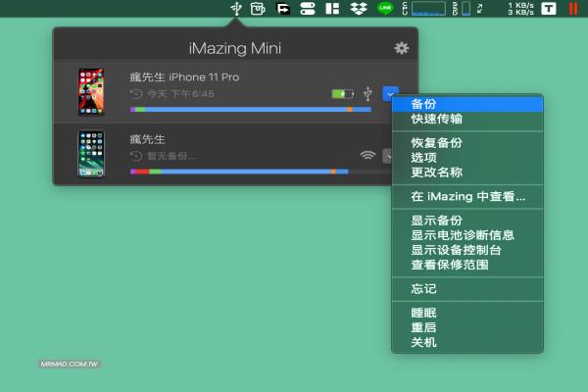Open 显示设备控制台 from the menu
The width and height of the screenshot is (588, 392).
467,250
